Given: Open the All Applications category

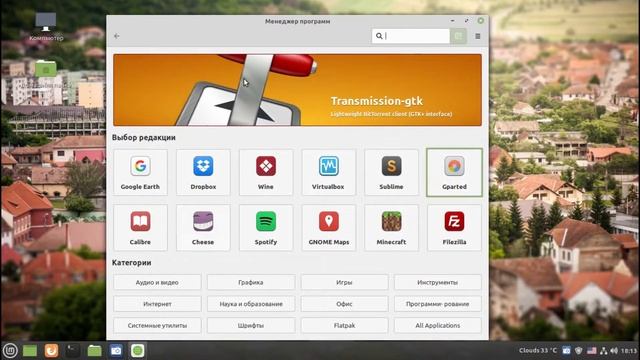Looking at the screenshot, I should point(438,326).
